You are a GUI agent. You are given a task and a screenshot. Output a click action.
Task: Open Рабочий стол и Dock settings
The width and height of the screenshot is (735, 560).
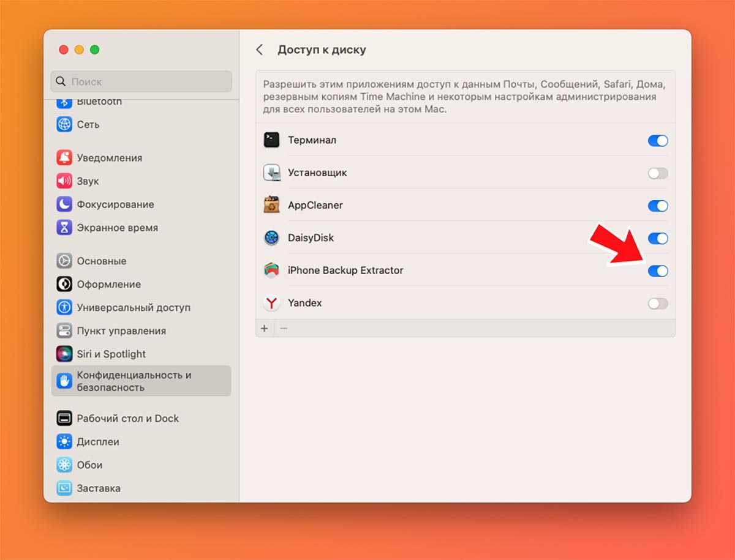click(x=127, y=418)
